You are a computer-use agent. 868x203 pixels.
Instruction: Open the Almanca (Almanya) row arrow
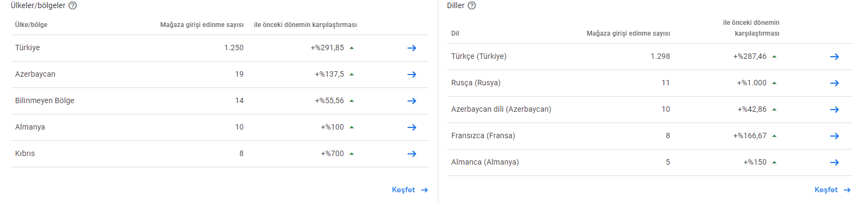click(x=835, y=163)
